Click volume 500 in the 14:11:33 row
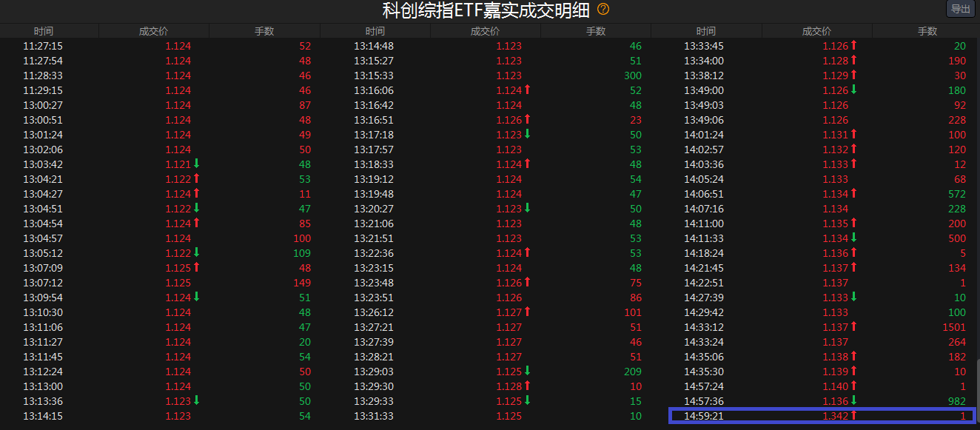 click(957, 238)
